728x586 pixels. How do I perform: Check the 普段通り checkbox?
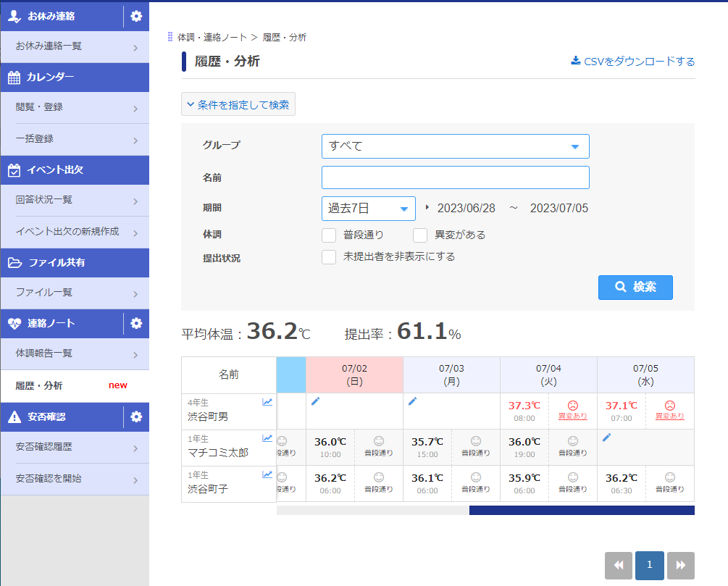coord(329,235)
